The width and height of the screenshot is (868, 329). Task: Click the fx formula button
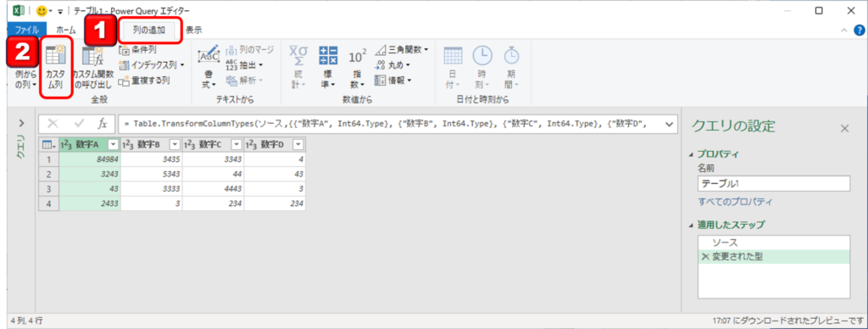point(103,123)
